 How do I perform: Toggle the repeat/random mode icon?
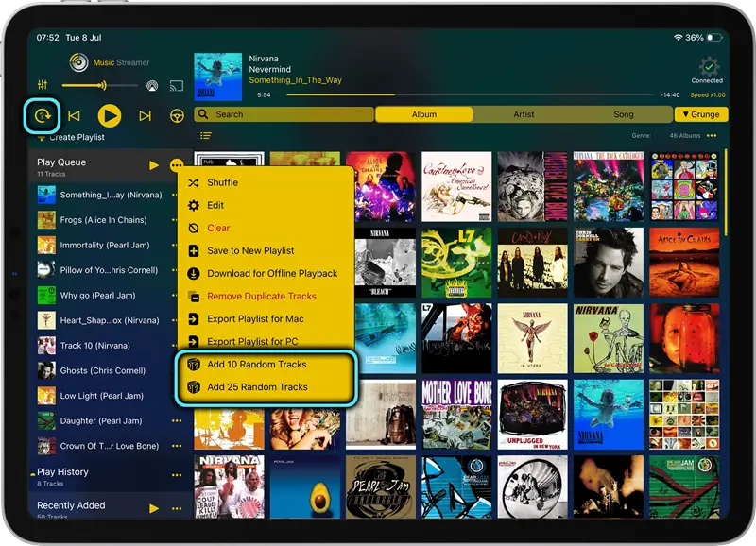(43, 115)
